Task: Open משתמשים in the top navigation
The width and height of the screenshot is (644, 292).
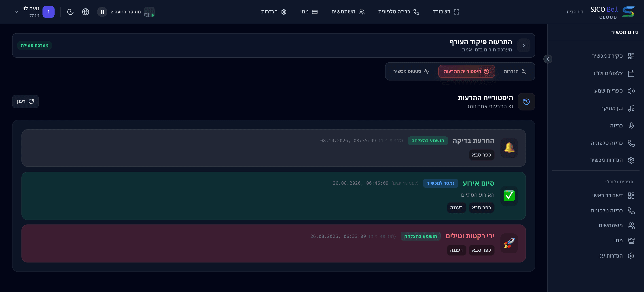Action: point(348,12)
